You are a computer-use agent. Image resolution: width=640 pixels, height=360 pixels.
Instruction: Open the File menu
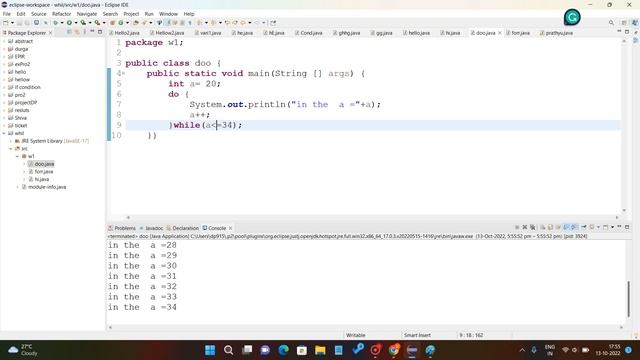(x=7, y=14)
